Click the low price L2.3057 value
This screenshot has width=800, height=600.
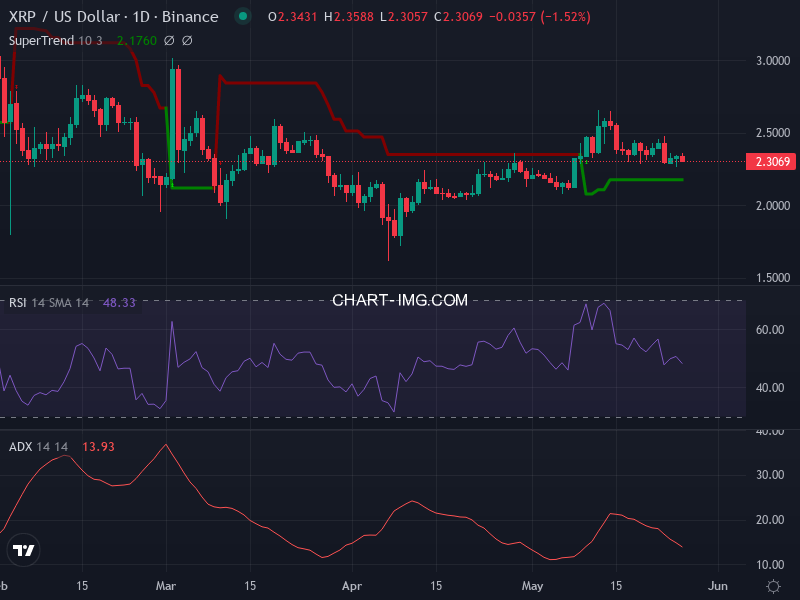pos(404,17)
